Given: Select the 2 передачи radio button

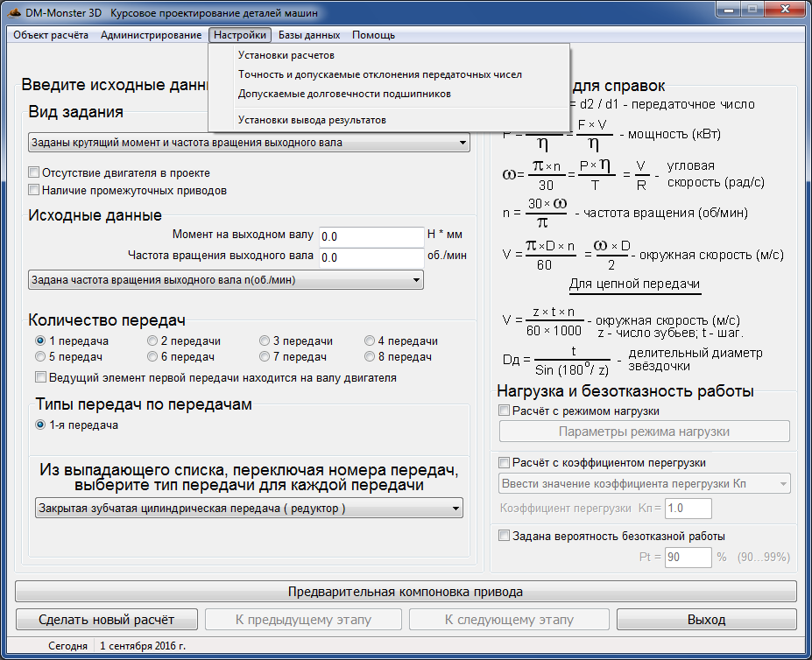Looking at the screenshot, I should pyautogui.click(x=152, y=341).
